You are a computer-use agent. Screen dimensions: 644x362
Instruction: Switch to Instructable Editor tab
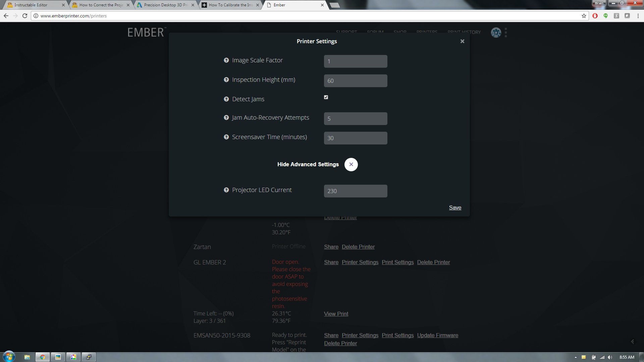(x=35, y=5)
